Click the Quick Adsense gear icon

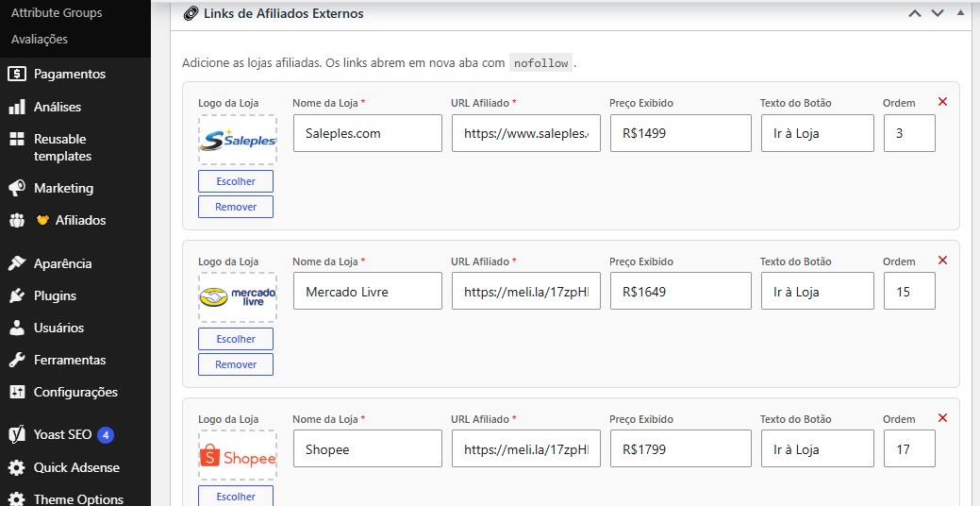(17, 467)
